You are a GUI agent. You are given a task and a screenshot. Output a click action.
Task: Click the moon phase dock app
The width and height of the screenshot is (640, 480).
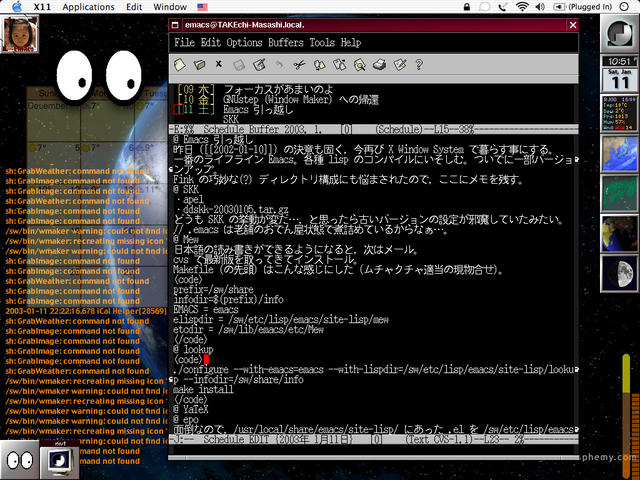click(x=620, y=269)
